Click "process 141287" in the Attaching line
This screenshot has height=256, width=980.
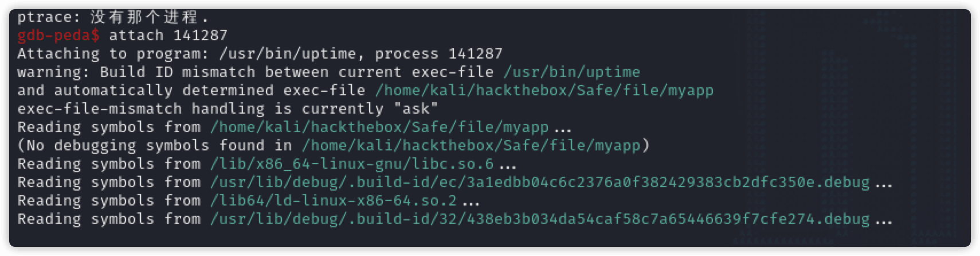(438, 54)
